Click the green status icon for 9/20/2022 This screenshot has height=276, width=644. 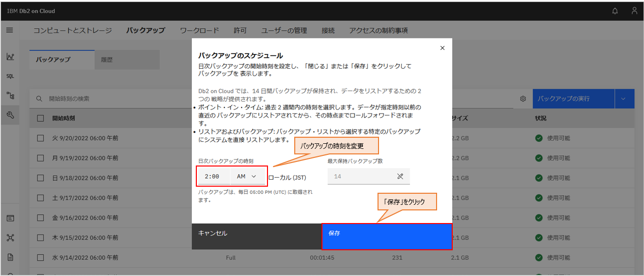tap(539, 138)
